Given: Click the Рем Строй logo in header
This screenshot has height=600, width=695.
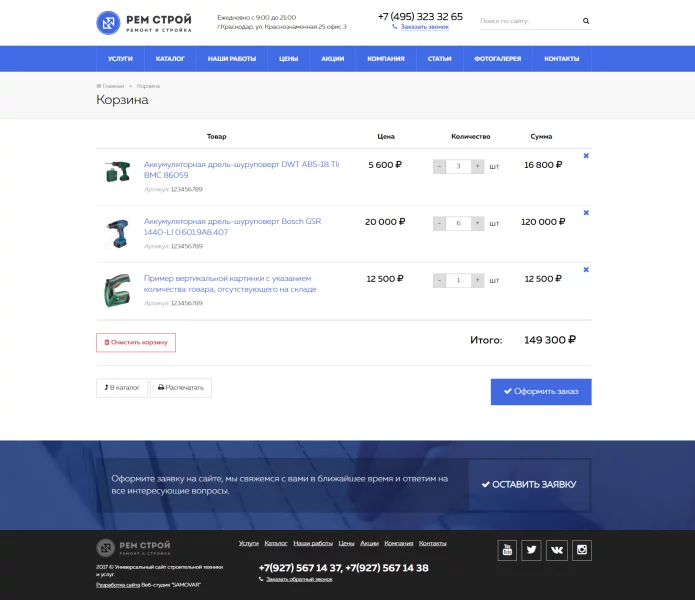Looking at the screenshot, I should point(144,21).
